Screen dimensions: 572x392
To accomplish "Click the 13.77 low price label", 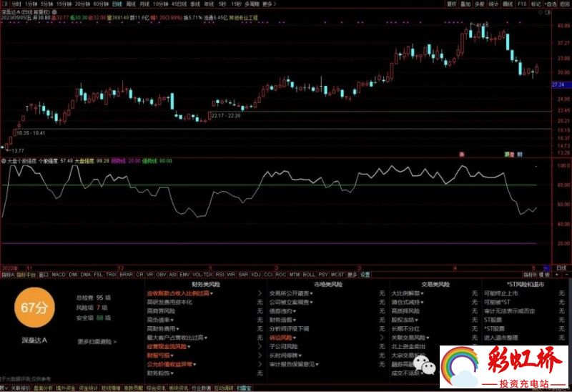I will click(17, 150).
